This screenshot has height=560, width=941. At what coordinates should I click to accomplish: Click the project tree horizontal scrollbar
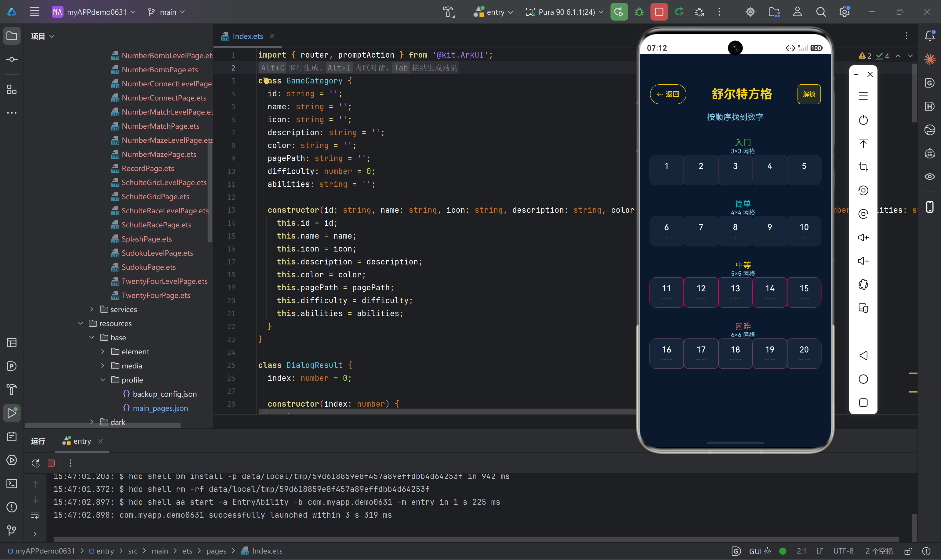tap(103, 425)
